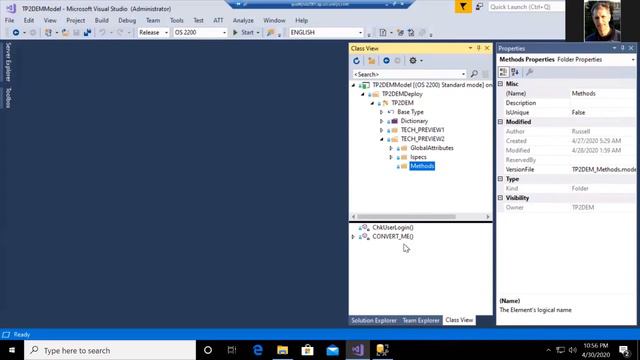Open the Edit menu
The image size is (640, 360).
point(29,20)
